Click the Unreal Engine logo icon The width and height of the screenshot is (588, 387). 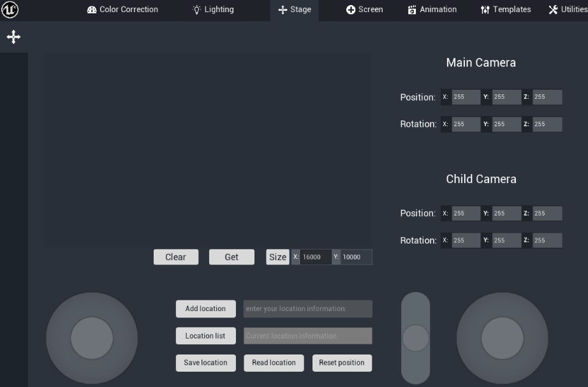point(10,10)
